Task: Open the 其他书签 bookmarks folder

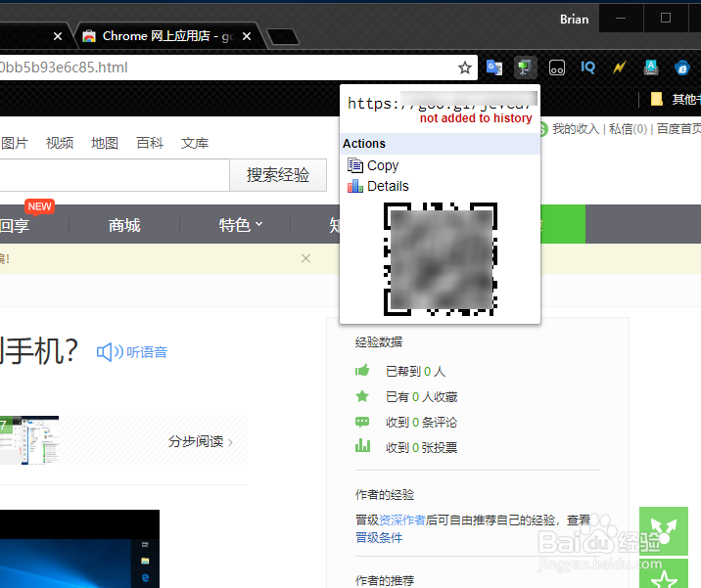Action: (676, 99)
